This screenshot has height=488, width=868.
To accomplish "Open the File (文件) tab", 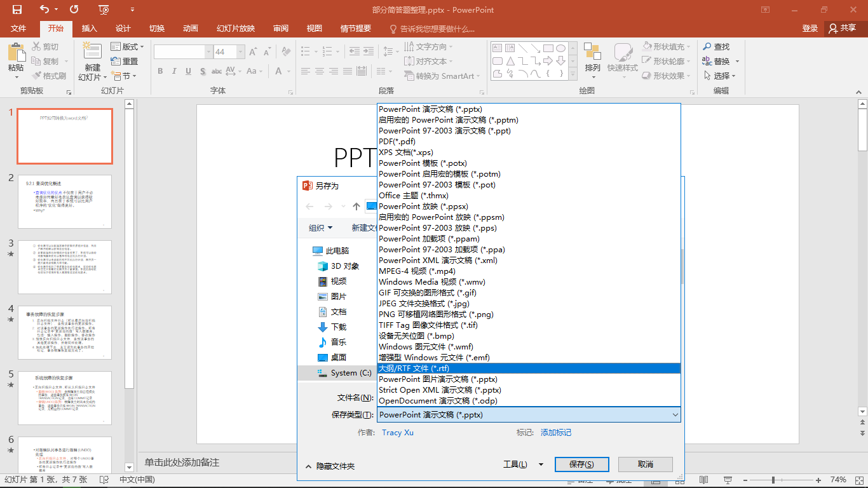I will tap(18, 29).
